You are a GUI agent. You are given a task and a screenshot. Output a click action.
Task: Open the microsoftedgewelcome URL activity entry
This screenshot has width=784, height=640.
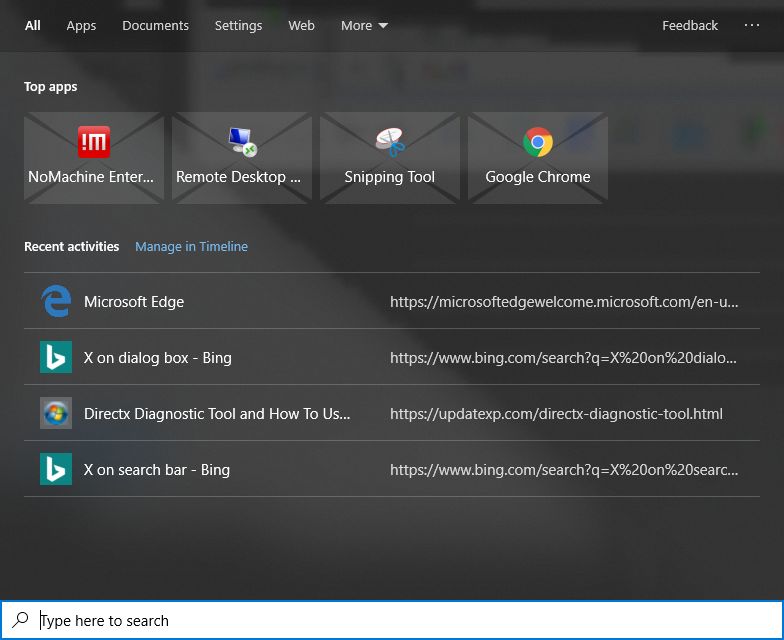[x=564, y=301]
